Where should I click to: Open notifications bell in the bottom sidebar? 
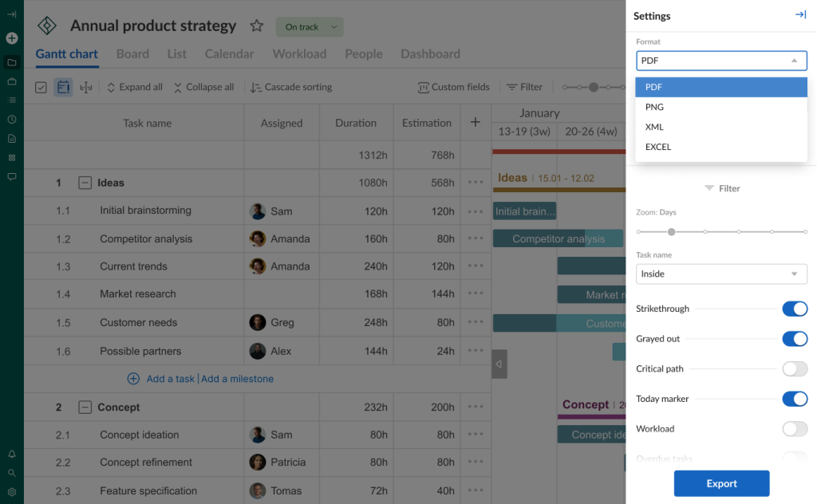point(11,453)
